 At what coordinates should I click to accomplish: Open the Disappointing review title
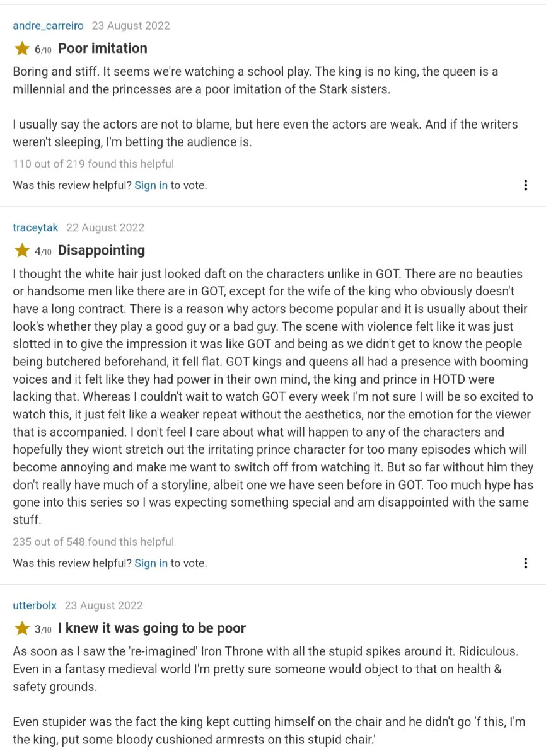tap(102, 251)
